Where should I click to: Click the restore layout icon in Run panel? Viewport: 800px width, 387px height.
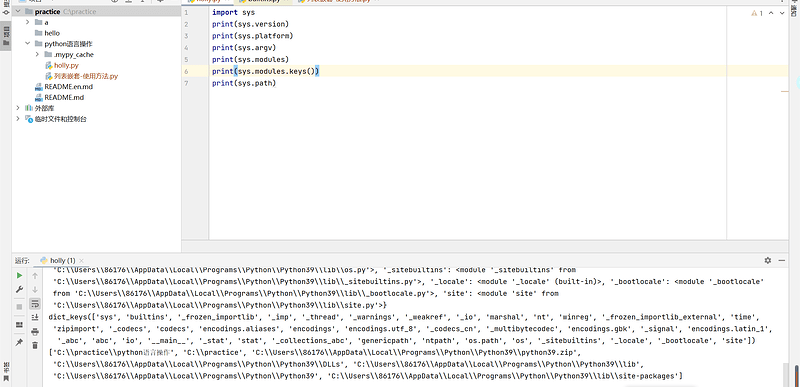point(19,325)
